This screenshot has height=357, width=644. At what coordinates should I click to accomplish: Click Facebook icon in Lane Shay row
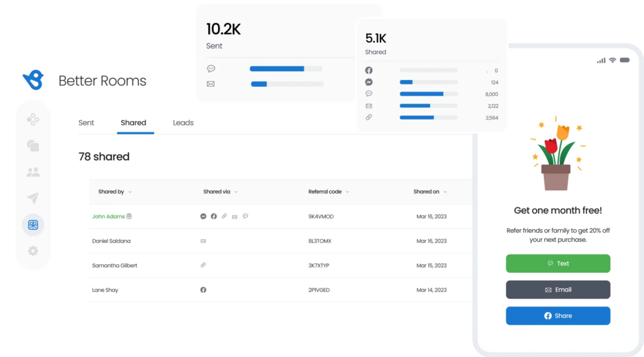tap(203, 290)
